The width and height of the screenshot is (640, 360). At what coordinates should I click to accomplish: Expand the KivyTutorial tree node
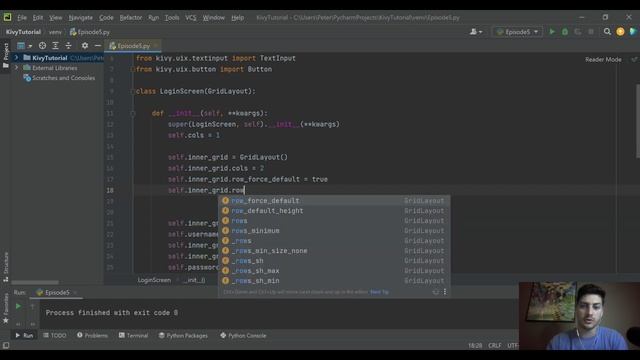[16, 58]
